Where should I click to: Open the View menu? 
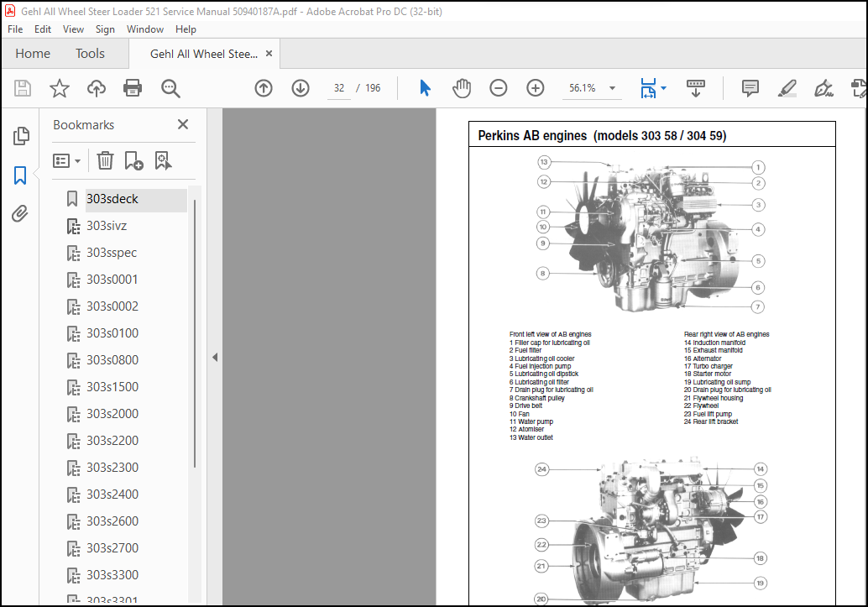coord(73,29)
